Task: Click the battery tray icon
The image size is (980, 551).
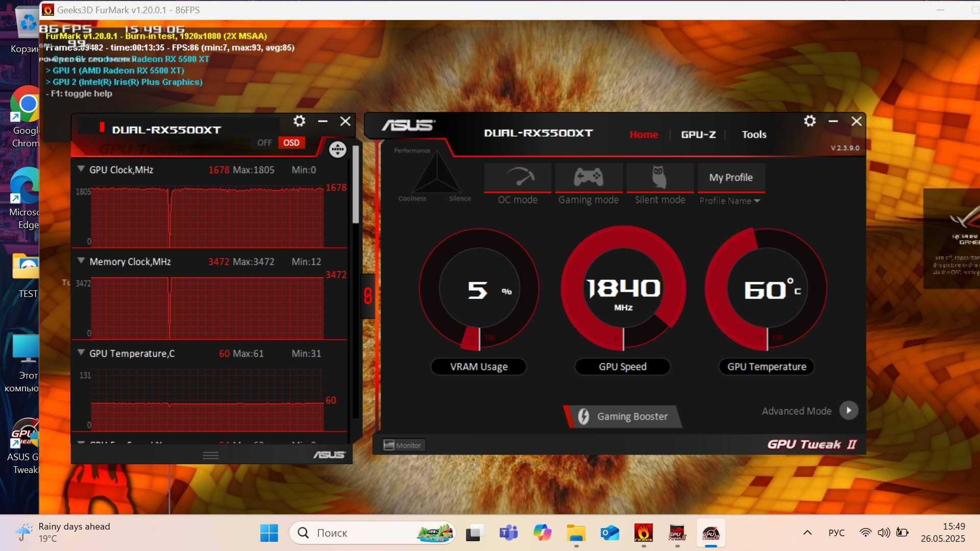Action: pyautogui.click(x=902, y=533)
